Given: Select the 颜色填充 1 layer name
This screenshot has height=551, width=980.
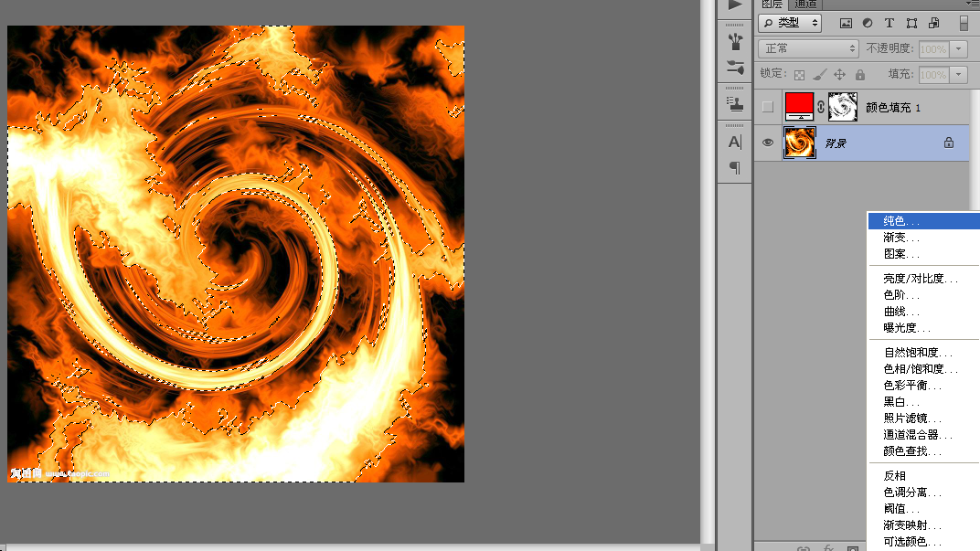Looking at the screenshot, I should coord(892,108).
